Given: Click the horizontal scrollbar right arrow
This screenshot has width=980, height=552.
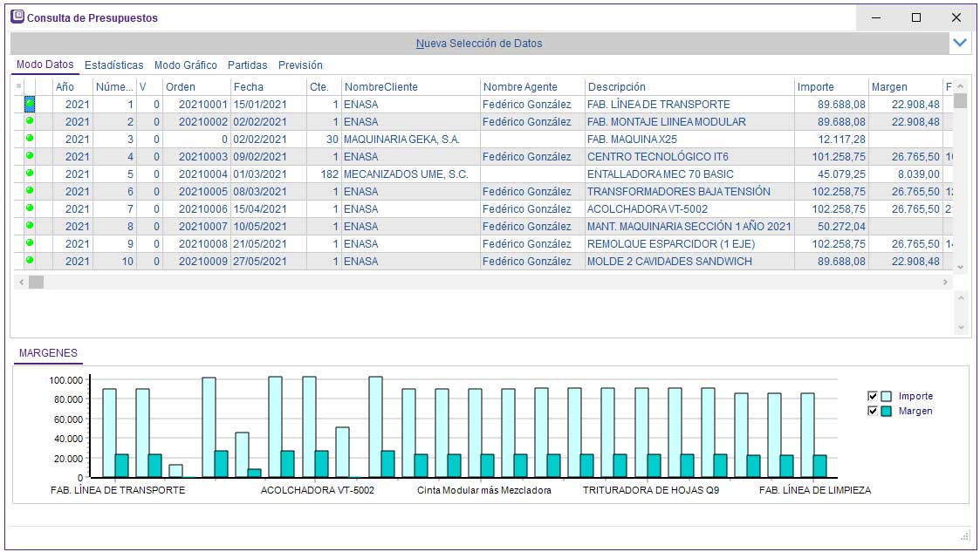Looking at the screenshot, I should pos(945,282).
